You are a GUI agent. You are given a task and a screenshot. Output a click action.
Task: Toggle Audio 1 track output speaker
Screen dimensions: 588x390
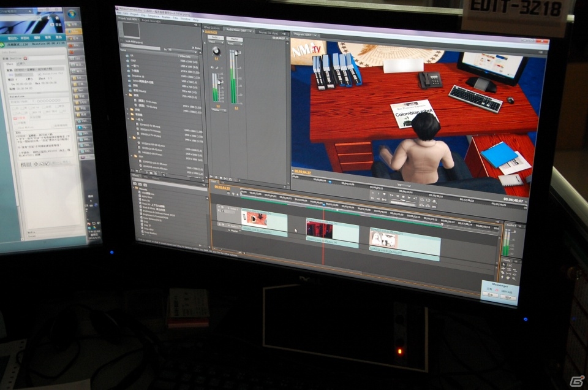click(219, 224)
